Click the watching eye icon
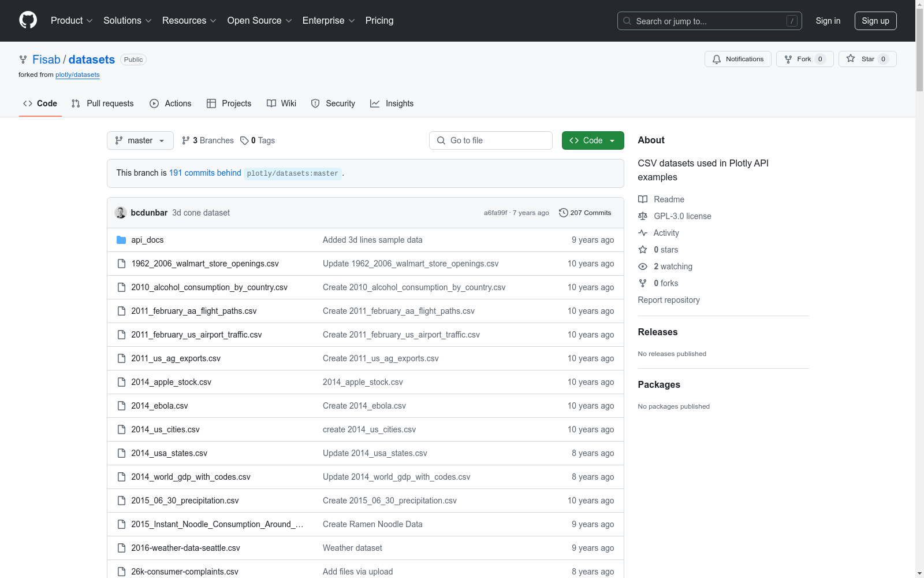The width and height of the screenshot is (924, 578). pos(643,266)
